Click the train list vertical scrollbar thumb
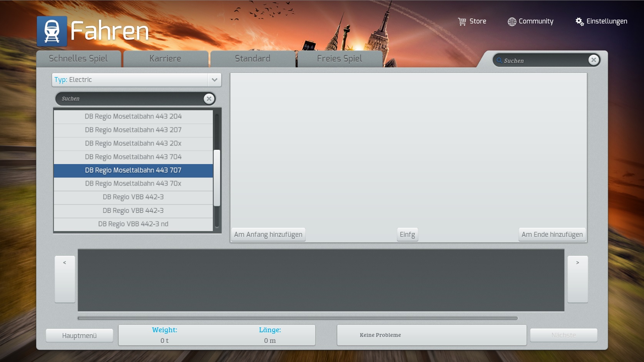The width and height of the screenshot is (644, 362). (x=217, y=178)
